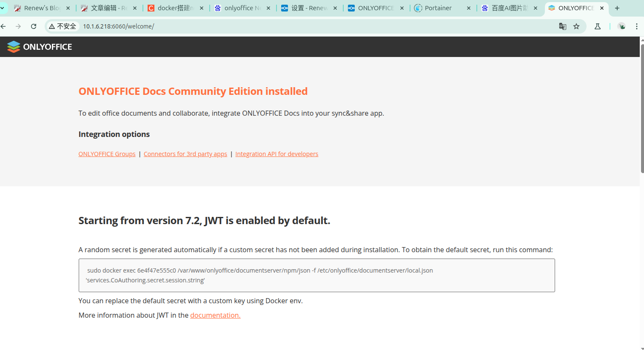Click the 不安全 site security indicator
Image resolution: width=644 pixels, height=350 pixels.
pyautogui.click(x=63, y=26)
